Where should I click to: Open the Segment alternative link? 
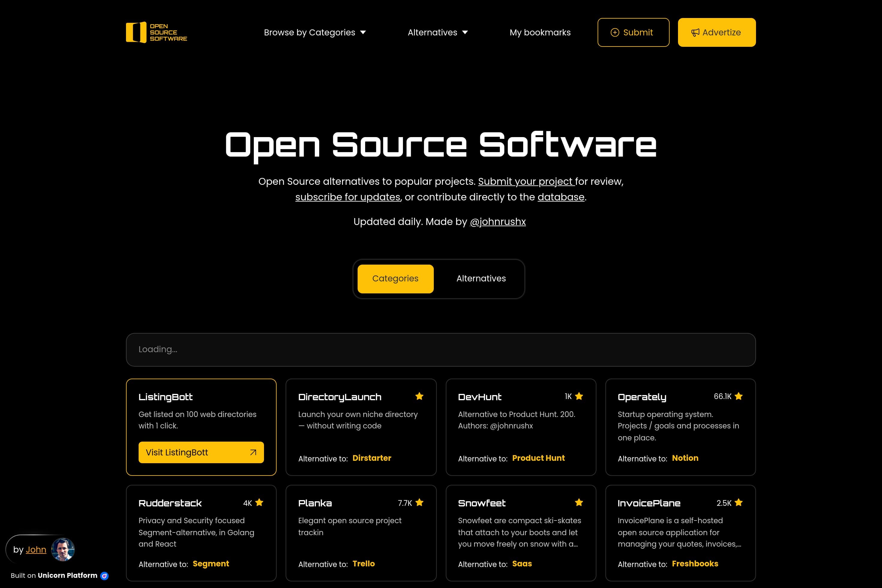211,564
